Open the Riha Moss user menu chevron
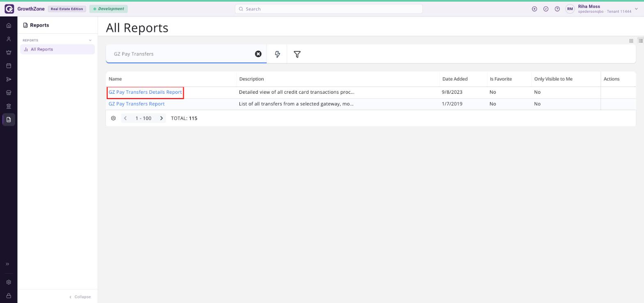 coord(637,9)
